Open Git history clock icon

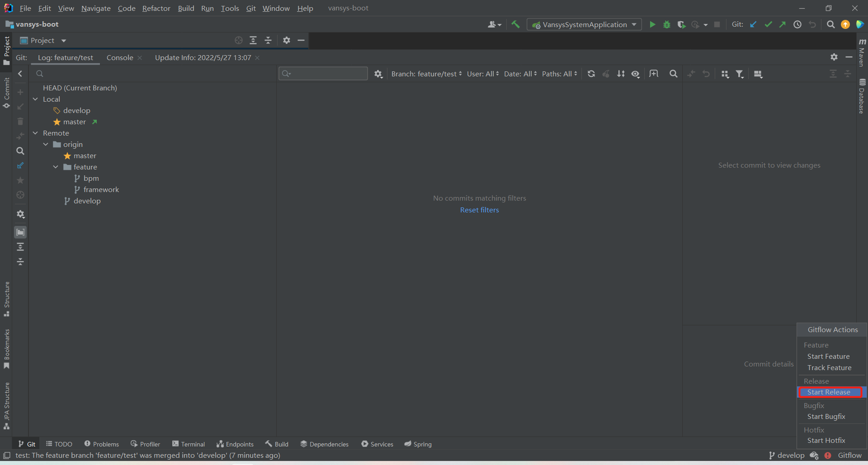[797, 24]
